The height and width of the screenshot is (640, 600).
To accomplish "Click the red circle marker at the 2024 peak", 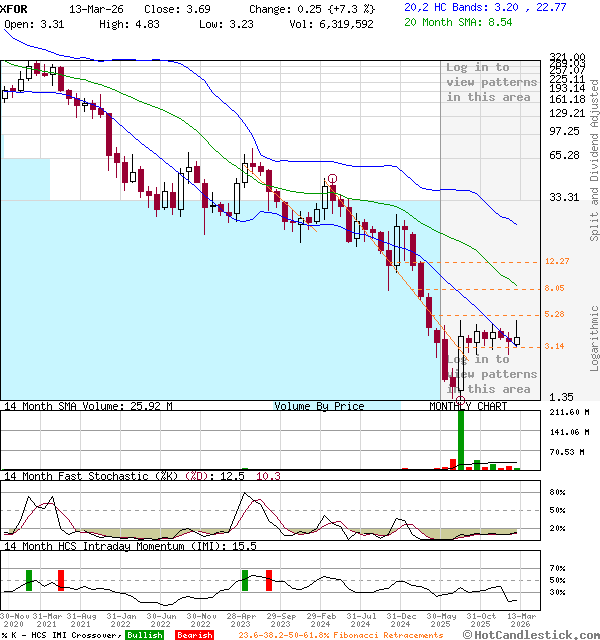I will point(331,179).
